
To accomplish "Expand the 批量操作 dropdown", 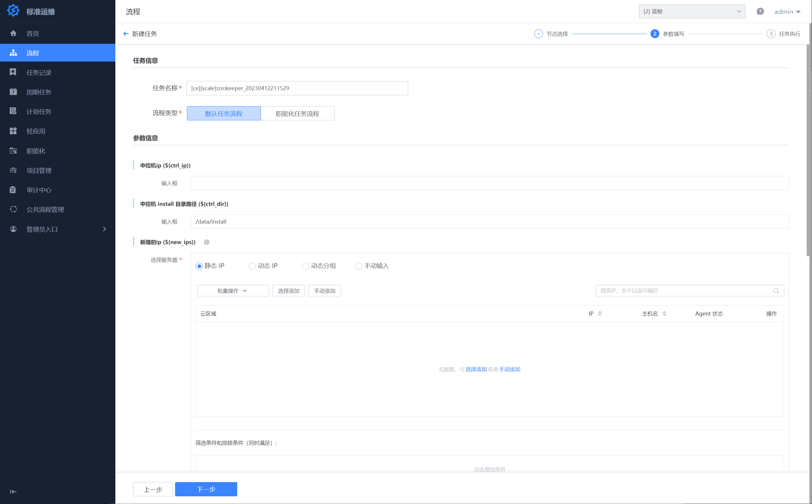I will click(x=233, y=291).
